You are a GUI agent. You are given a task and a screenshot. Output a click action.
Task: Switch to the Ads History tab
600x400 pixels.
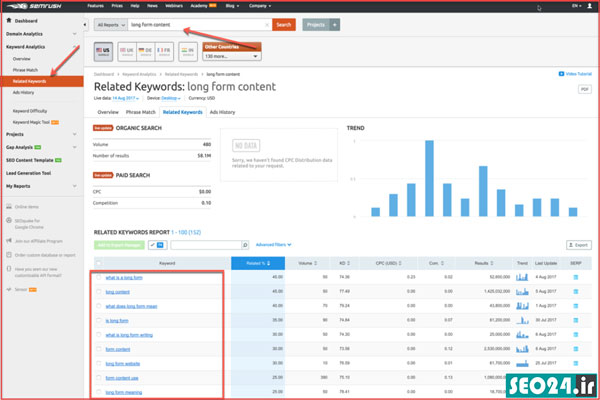(222, 112)
